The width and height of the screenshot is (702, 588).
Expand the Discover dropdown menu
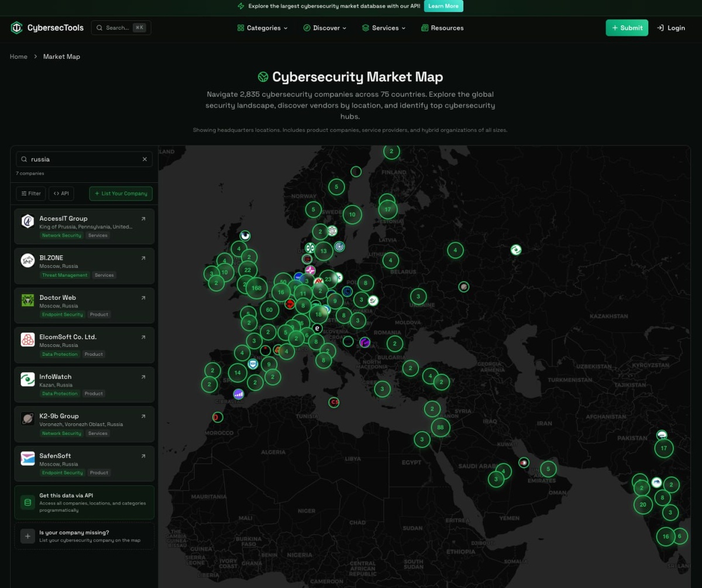pyautogui.click(x=325, y=28)
